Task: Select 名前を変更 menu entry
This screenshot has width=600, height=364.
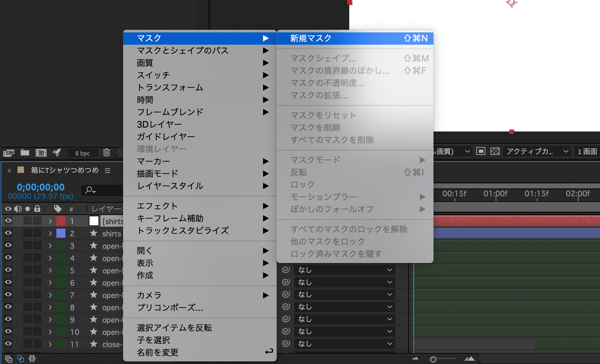Action: 200,352
